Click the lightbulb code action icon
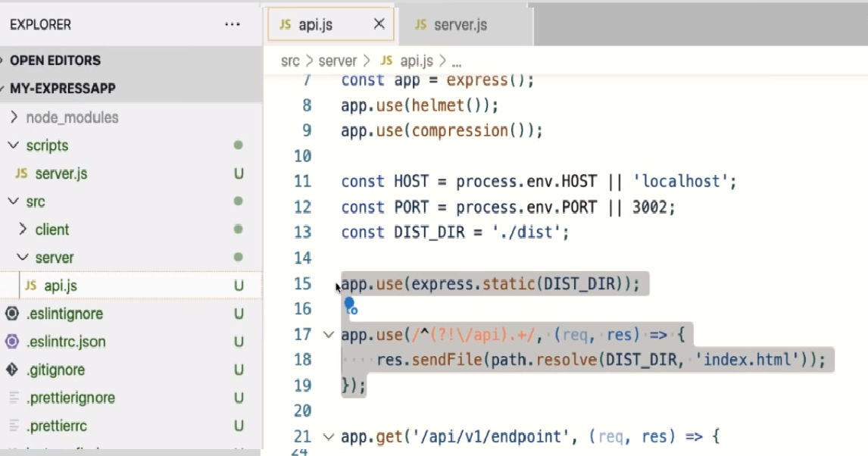Viewport: 868px width, 456px height. [x=349, y=305]
